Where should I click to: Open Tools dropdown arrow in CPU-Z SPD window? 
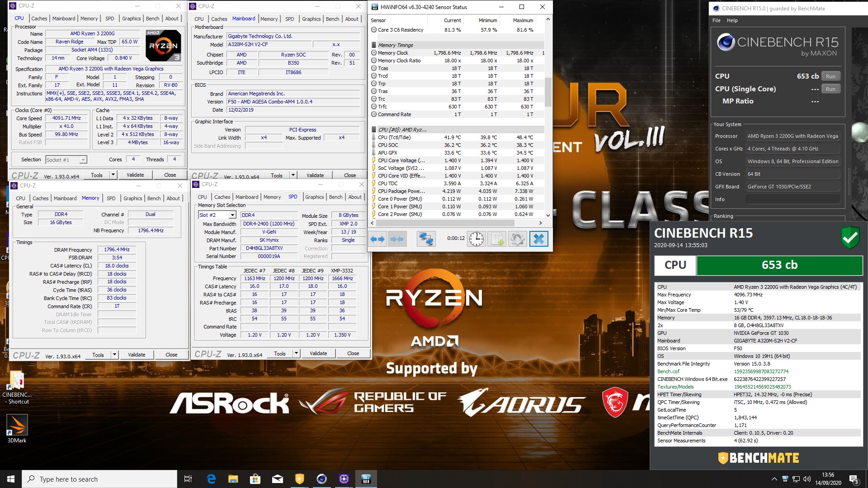click(x=296, y=353)
